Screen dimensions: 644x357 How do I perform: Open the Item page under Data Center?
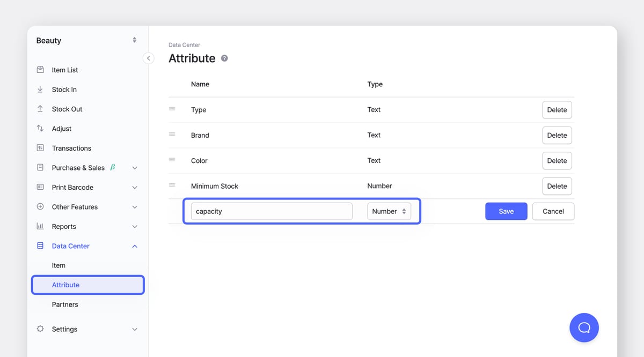coord(57,265)
